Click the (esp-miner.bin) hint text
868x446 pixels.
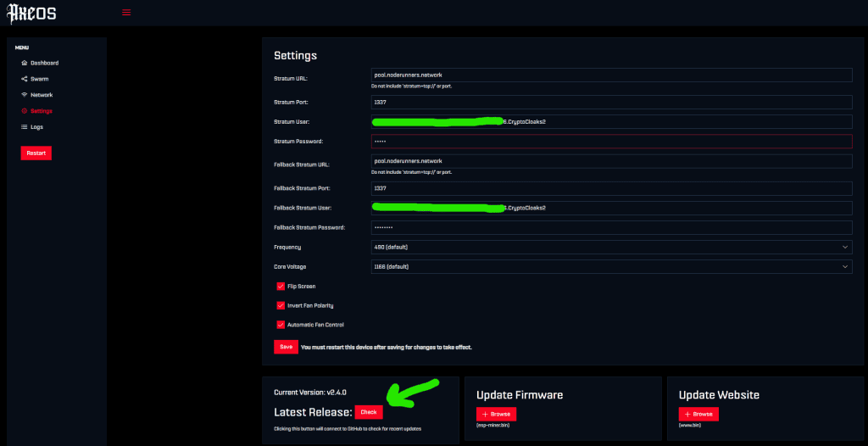pos(492,426)
